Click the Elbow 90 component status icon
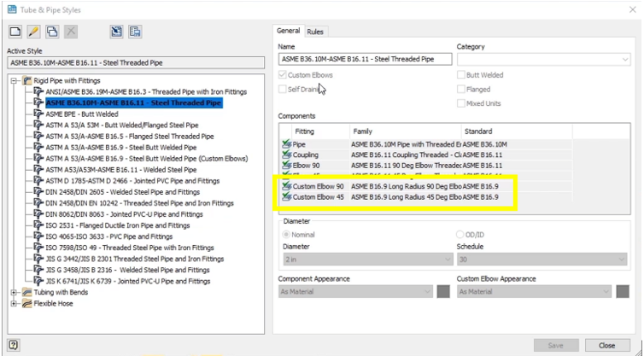Viewport: 644px width, 356px height. [287, 166]
